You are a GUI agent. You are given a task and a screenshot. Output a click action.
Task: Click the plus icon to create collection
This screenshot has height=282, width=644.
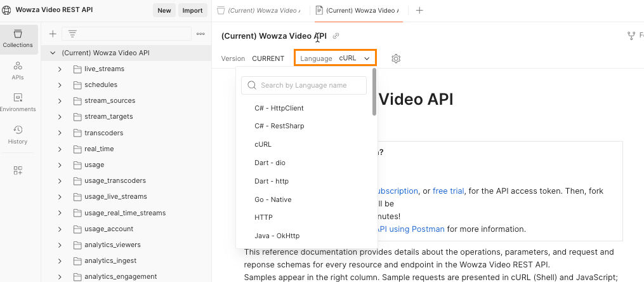point(53,34)
